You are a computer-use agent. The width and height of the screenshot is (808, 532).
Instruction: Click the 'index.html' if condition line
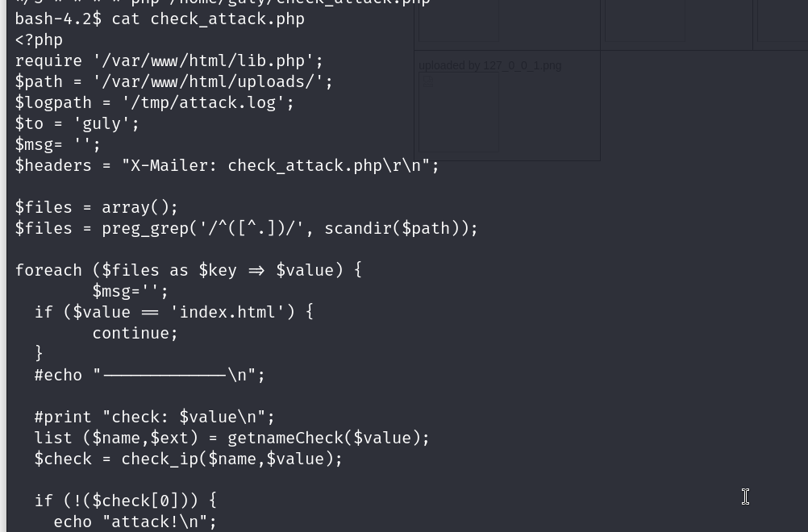tap(173, 312)
